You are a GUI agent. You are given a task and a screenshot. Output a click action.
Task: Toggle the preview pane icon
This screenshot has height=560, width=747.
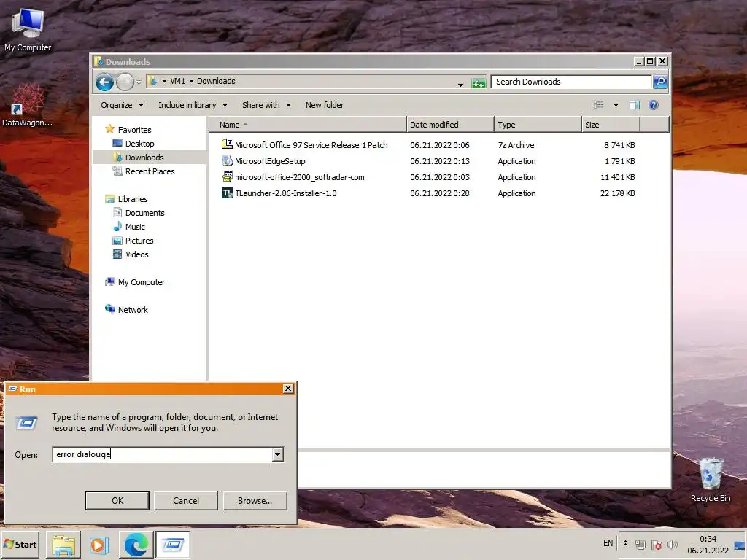click(635, 105)
